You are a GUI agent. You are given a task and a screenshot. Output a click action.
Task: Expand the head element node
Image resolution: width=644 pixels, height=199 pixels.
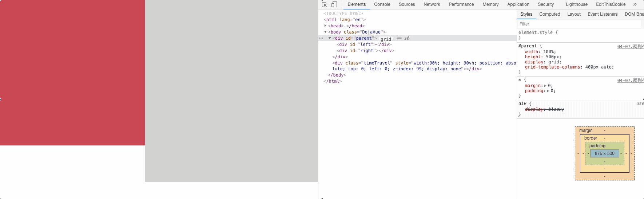(325, 26)
